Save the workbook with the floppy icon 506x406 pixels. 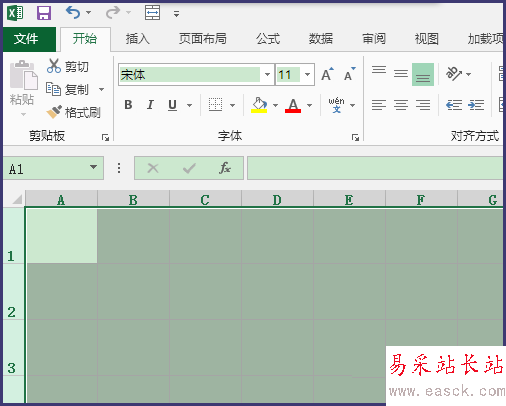[x=44, y=13]
